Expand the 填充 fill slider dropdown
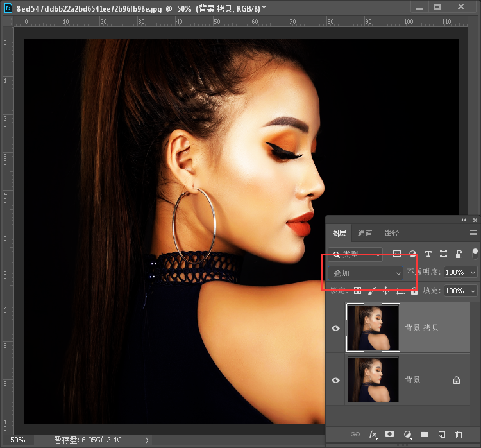Screen dimensions: 481x448 473,291
